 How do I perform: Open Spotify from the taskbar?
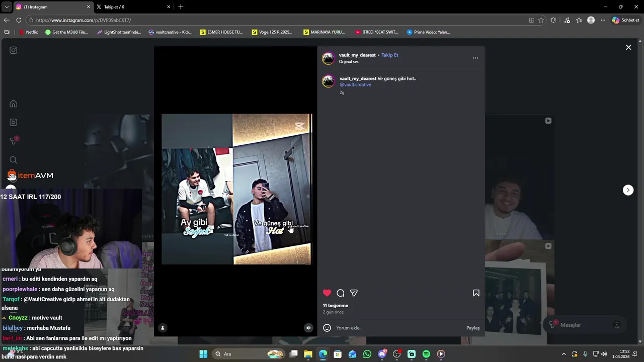point(426,354)
